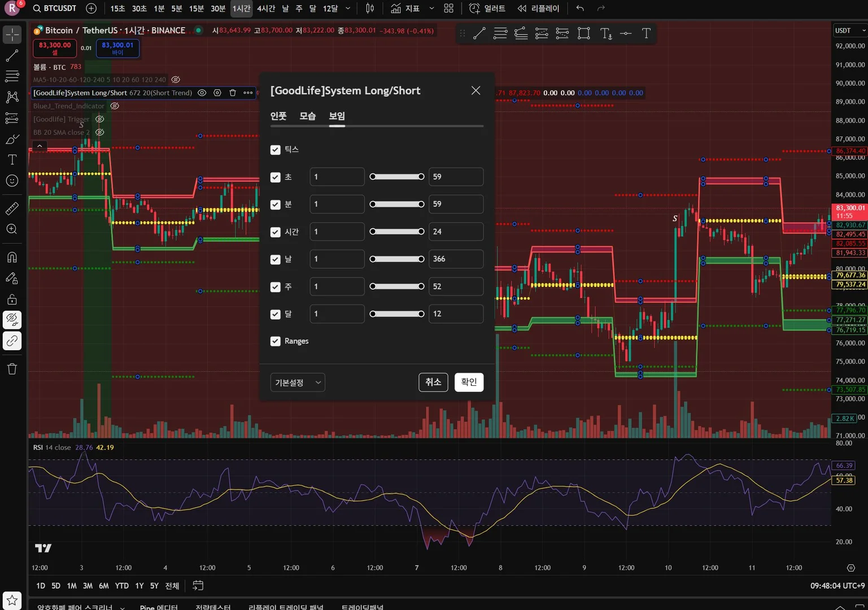This screenshot has height=610, width=868.
Task: Toggle magnet mode
Action: pyautogui.click(x=12, y=258)
